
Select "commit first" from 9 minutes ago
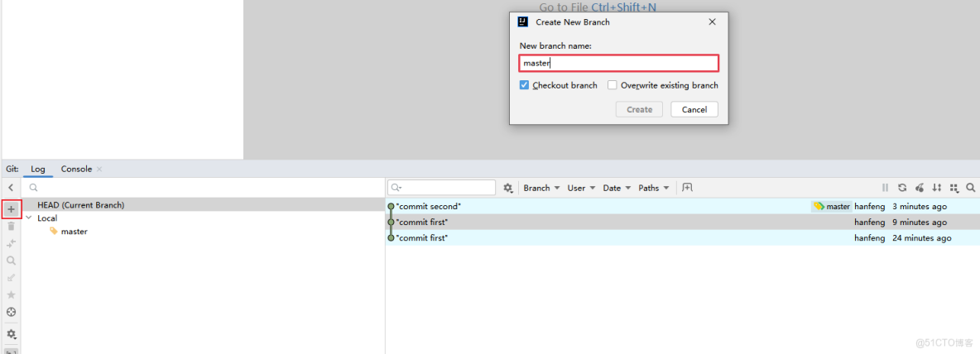coord(683,222)
